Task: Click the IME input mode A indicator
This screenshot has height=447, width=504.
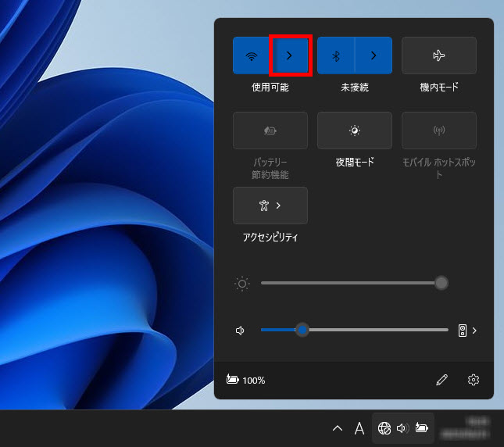Action: 359,428
